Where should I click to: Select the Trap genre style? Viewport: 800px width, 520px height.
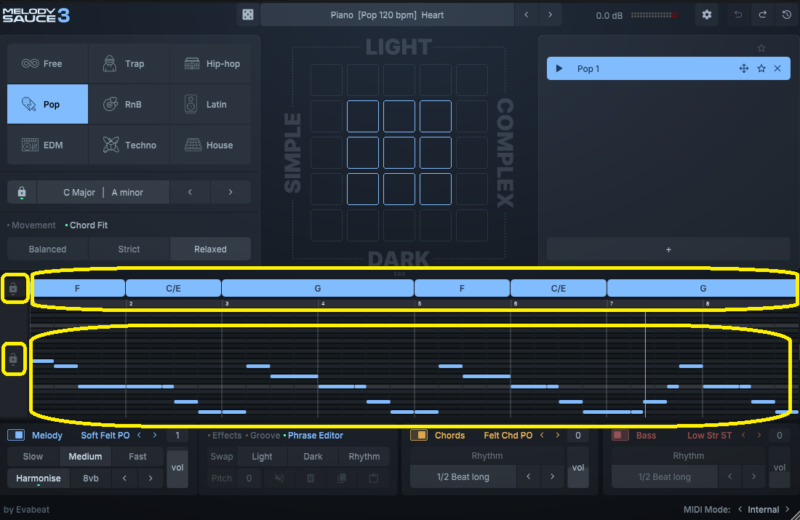pos(128,63)
